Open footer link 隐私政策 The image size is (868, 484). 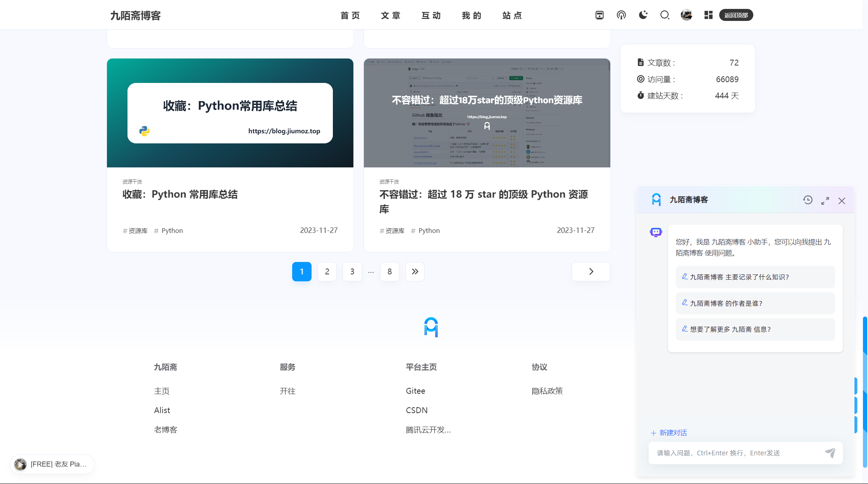(x=547, y=391)
